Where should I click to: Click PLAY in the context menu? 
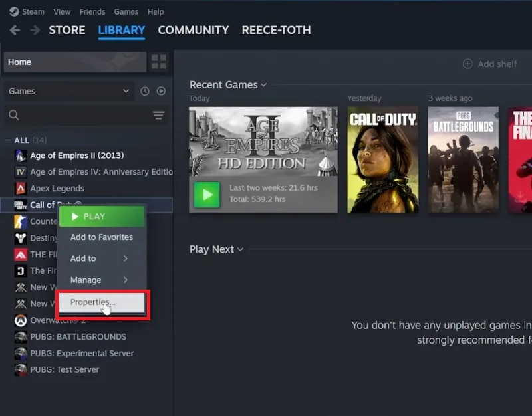point(102,217)
